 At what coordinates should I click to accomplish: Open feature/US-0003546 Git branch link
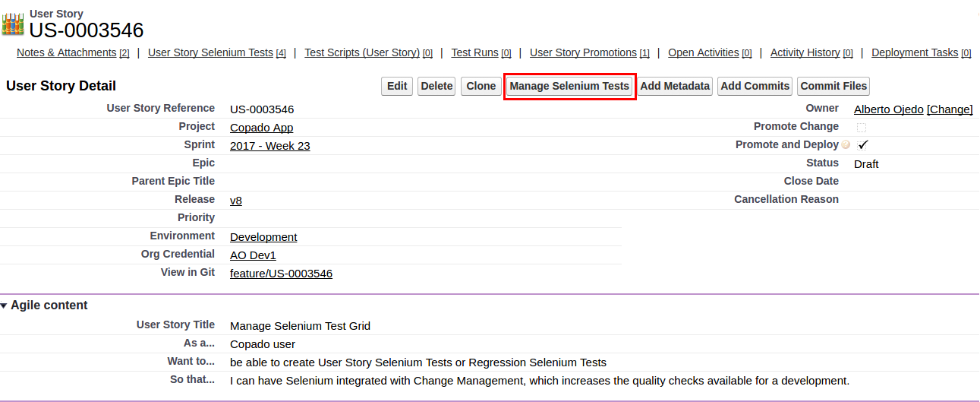(281, 274)
